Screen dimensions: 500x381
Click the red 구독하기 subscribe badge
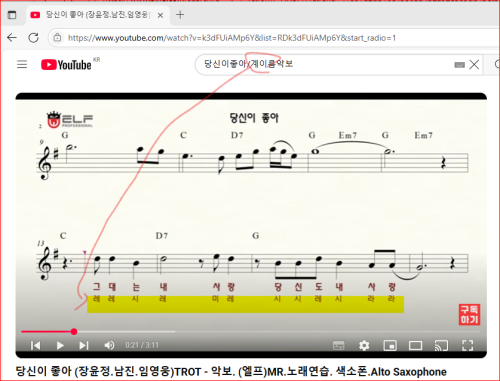469,315
